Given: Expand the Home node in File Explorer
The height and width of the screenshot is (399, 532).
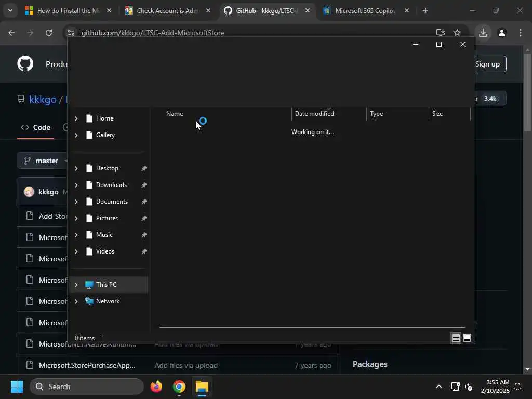Looking at the screenshot, I should coord(76,118).
